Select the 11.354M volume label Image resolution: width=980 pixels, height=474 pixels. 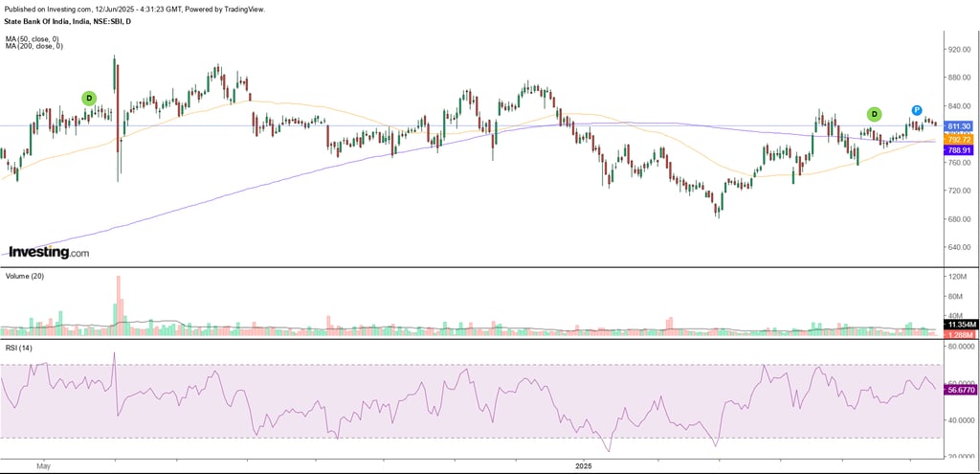click(x=959, y=326)
